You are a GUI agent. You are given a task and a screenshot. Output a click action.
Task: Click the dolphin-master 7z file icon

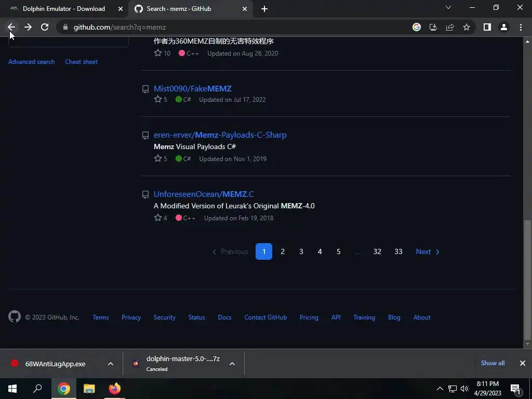136,363
